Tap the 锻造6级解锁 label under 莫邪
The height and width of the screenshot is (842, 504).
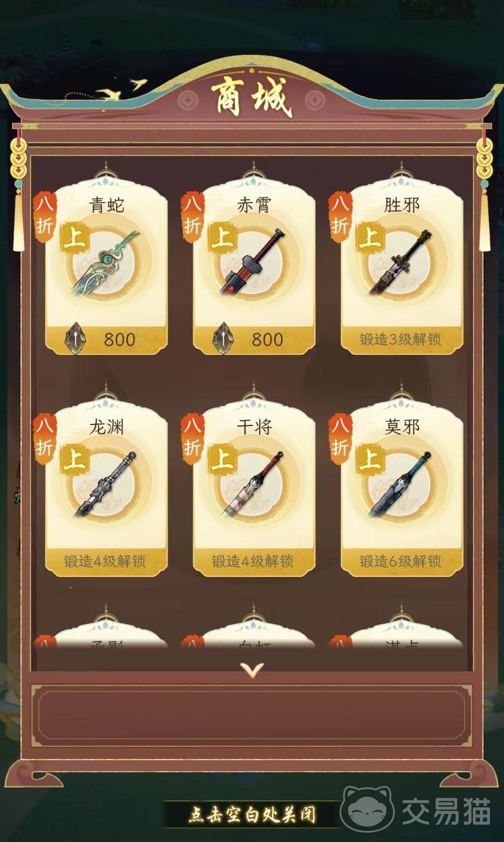(400, 561)
